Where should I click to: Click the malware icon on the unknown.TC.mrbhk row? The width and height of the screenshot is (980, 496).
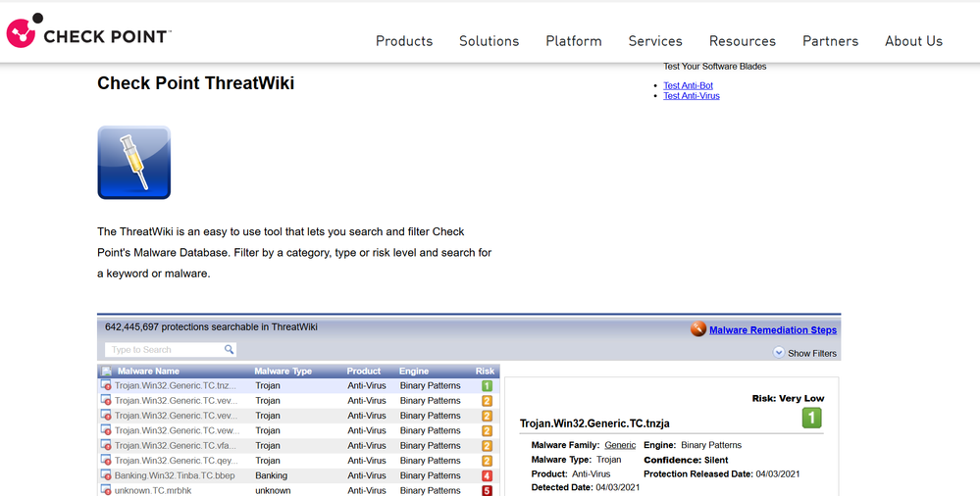point(106,490)
